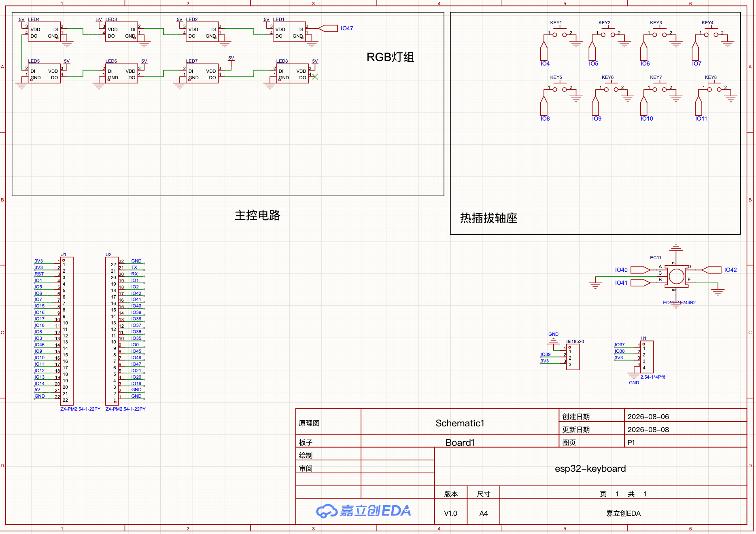The width and height of the screenshot is (756, 534).
Task: Select the LED2 component symbol
Action: (202, 32)
